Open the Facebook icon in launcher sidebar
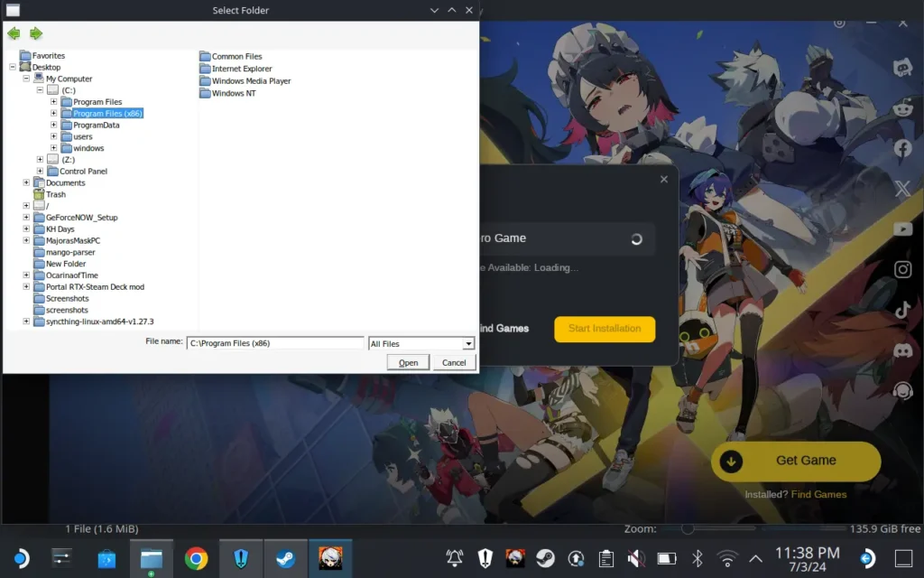 (902, 148)
